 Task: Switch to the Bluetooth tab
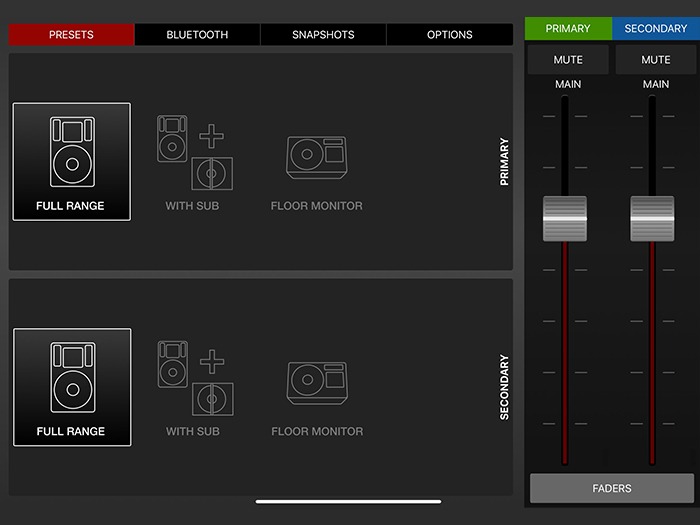click(x=197, y=34)
